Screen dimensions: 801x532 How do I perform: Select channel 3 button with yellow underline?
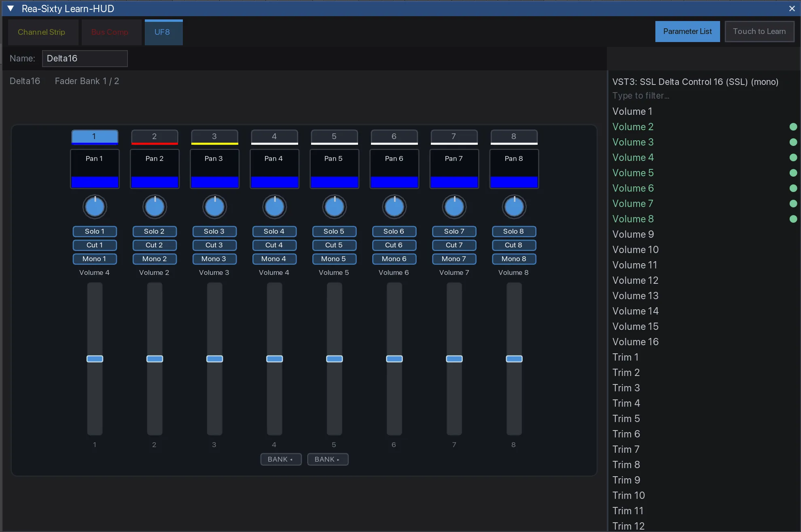click(x=214, y=137)
